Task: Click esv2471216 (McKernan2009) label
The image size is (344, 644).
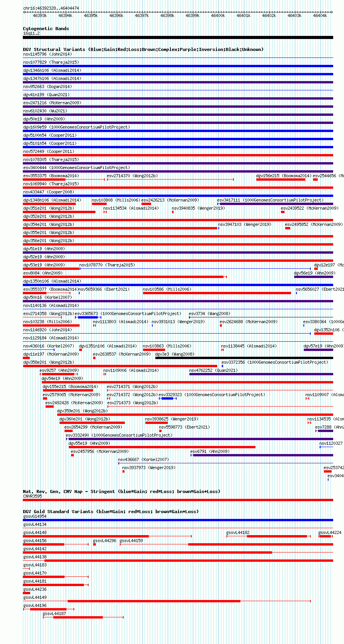Action: click(52, 103)
